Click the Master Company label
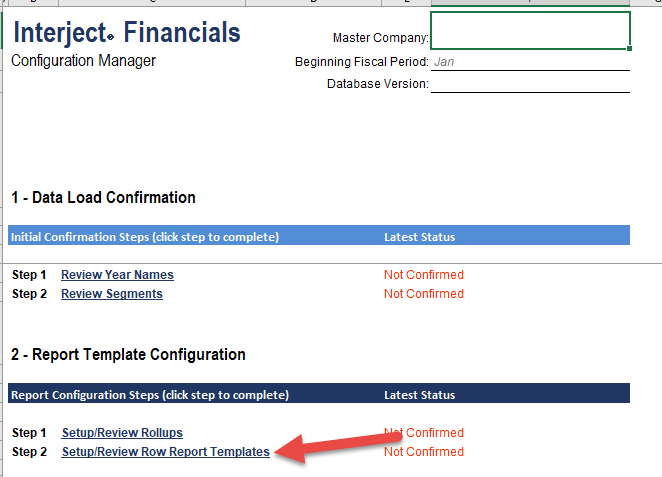 [x=381, y=38]
